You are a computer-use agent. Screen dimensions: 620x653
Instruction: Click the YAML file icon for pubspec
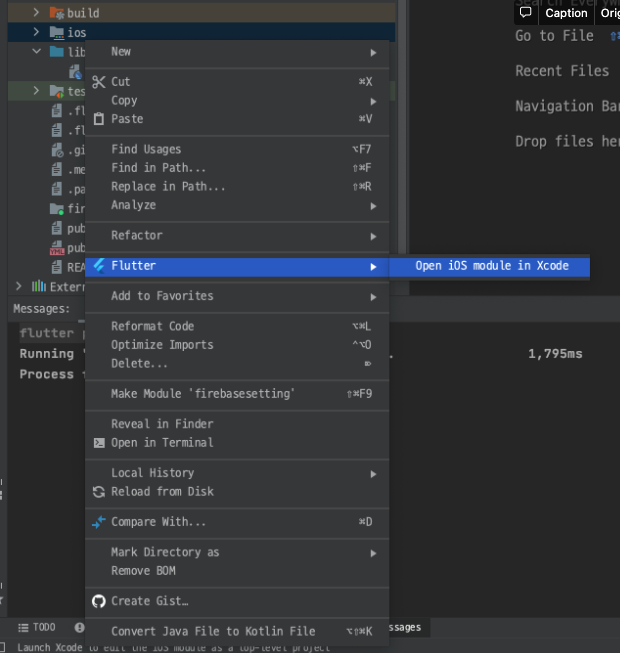coord(57,248)
